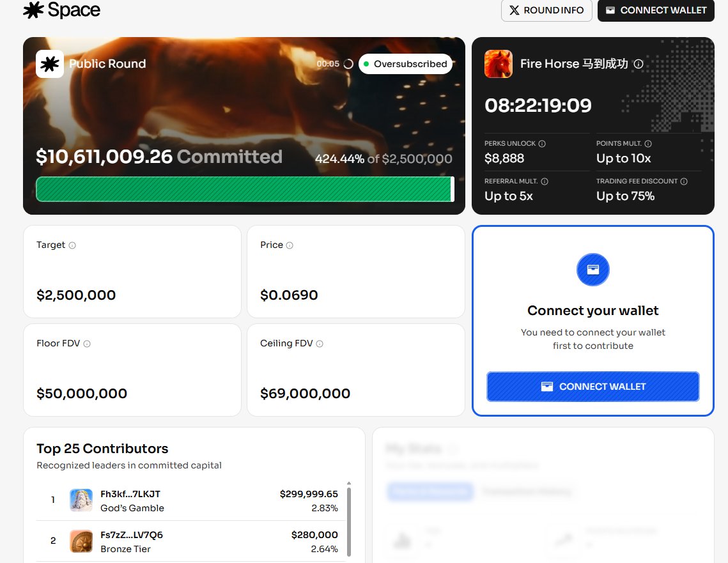Open the Price info icon
Viewport: 728px width, 563px height.
tap(290, 245)
